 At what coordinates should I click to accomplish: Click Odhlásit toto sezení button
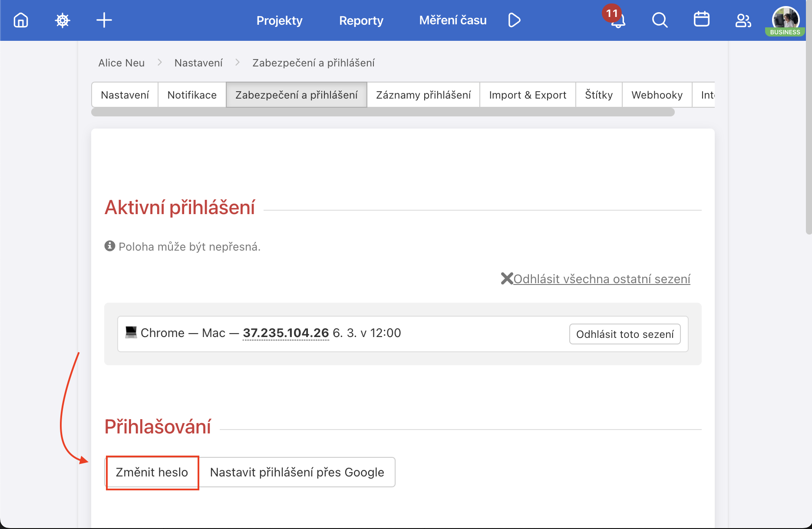click(x=625, y=334)
